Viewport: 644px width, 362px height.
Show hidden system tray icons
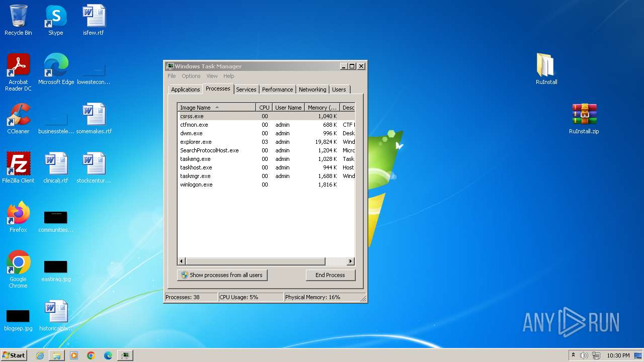(573, 355)
